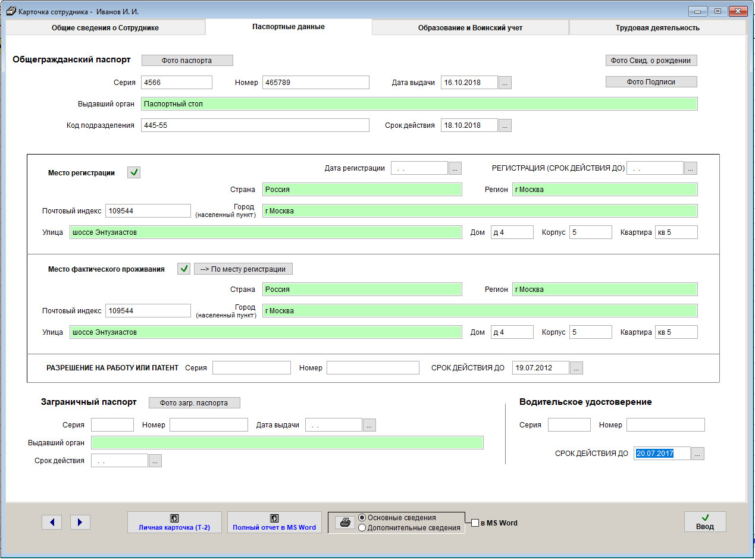Click the Фото паспорта button
The image size is (755, 560).
(x=187, y=60)
